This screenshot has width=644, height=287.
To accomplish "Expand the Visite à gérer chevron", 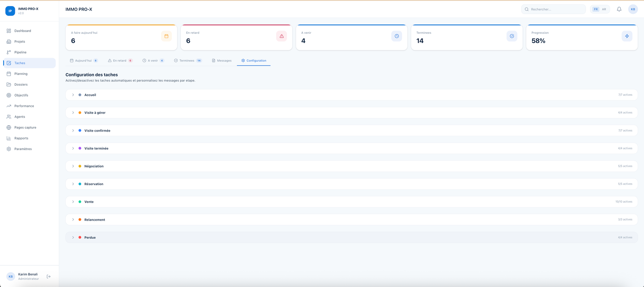I will click(x=73, y=113).
